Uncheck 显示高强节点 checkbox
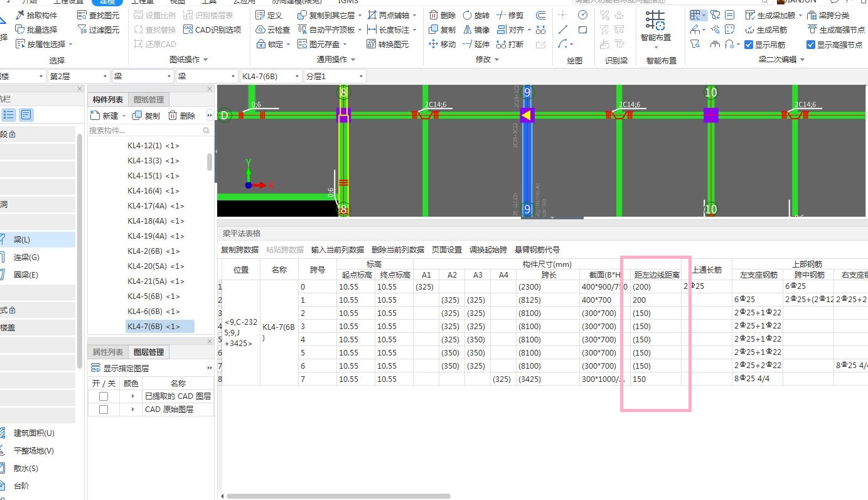 811,45
